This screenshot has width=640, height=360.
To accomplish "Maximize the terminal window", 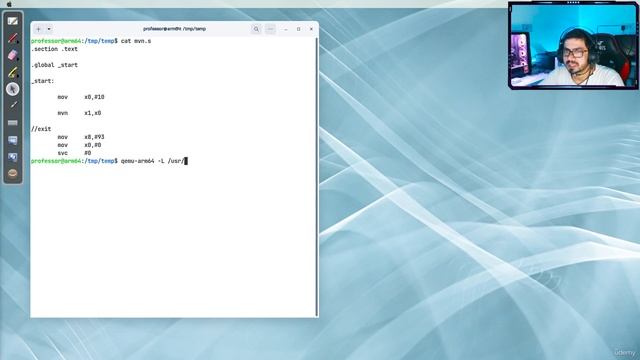I will 298,29.
